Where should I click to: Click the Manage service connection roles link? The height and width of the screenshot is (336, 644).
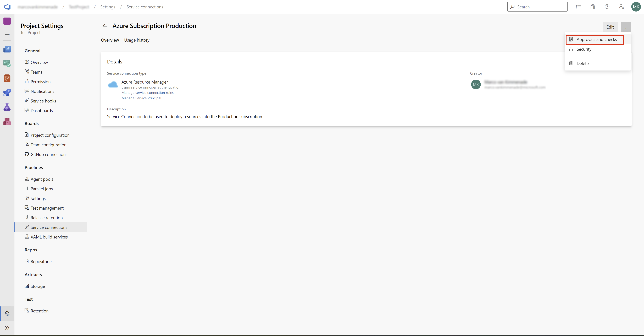[147, 93]
